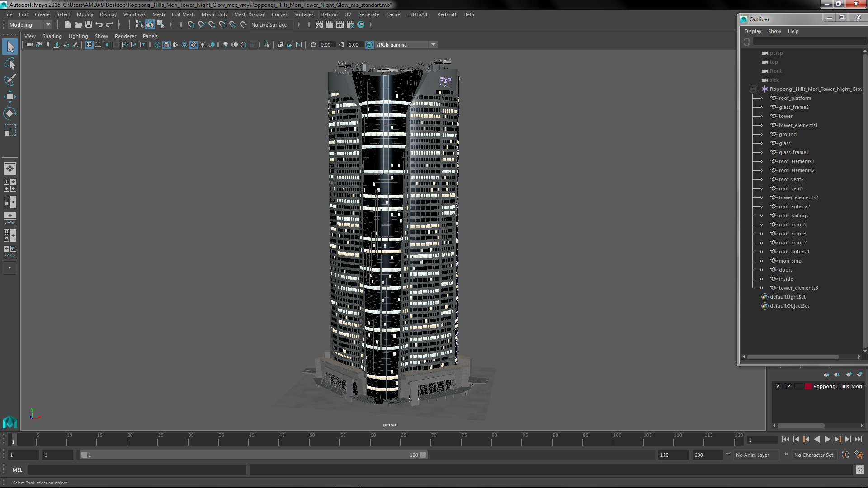Go to start of playback range
Image resolution: width=868 pixels, height=488 pixels.
(785, 439)
